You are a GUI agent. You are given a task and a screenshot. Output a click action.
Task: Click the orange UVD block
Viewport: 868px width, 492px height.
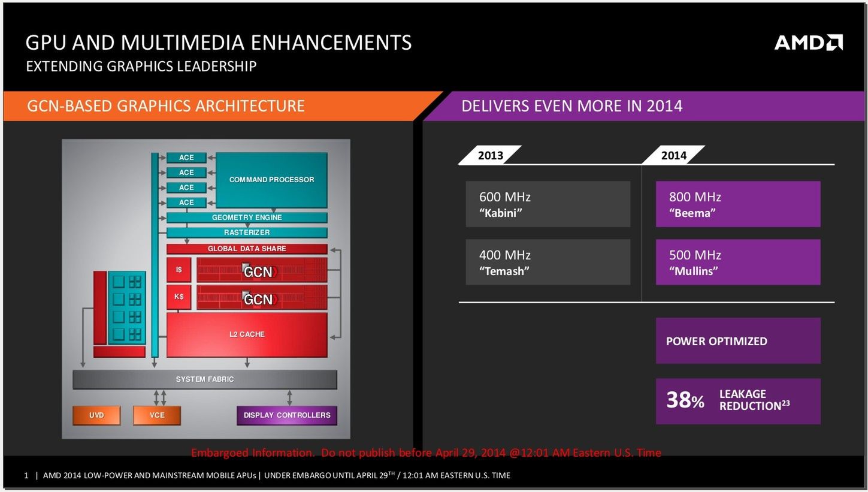point(96,415)
